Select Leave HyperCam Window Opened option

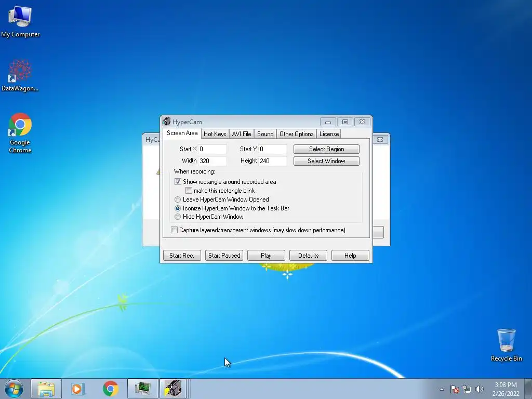(x=178, y=199)
